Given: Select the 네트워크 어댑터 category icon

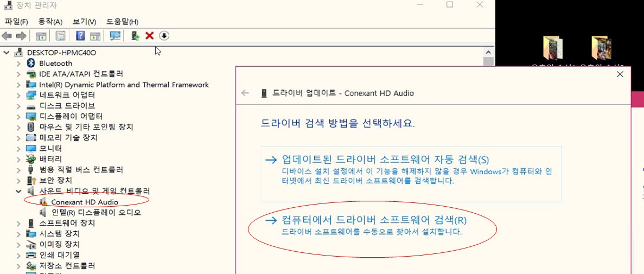Looking at the screenshot, I should tap(31, 95).
